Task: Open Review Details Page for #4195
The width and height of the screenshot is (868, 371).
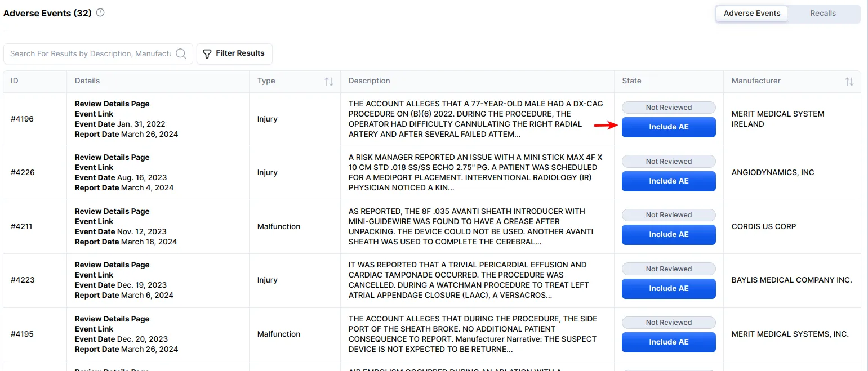Action: (112, 319)
